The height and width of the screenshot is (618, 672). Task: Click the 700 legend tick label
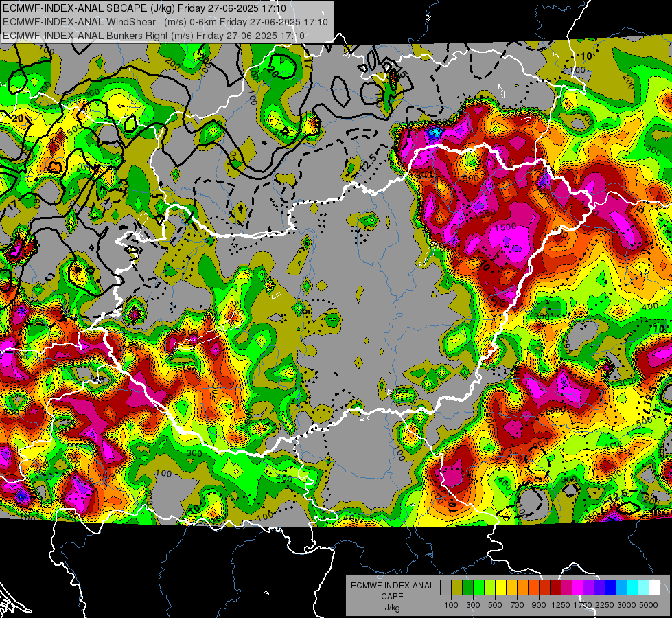pyautogui.click(x=518, y=605)
